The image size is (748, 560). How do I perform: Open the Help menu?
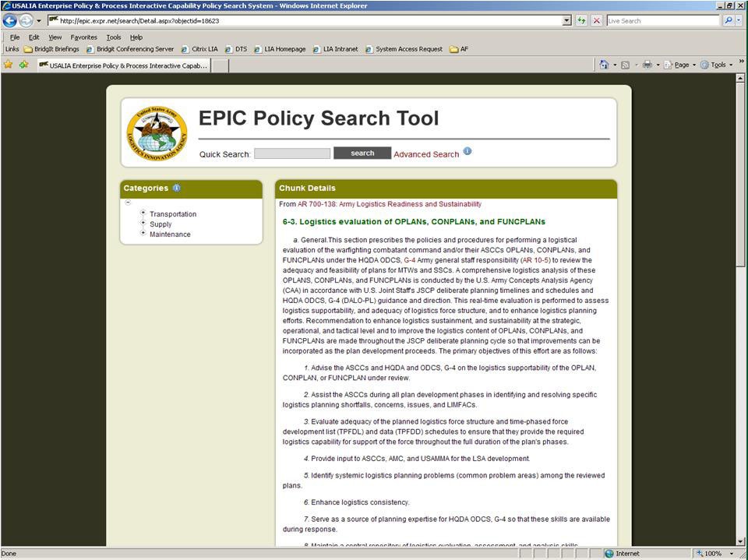(x=136, y=37)
